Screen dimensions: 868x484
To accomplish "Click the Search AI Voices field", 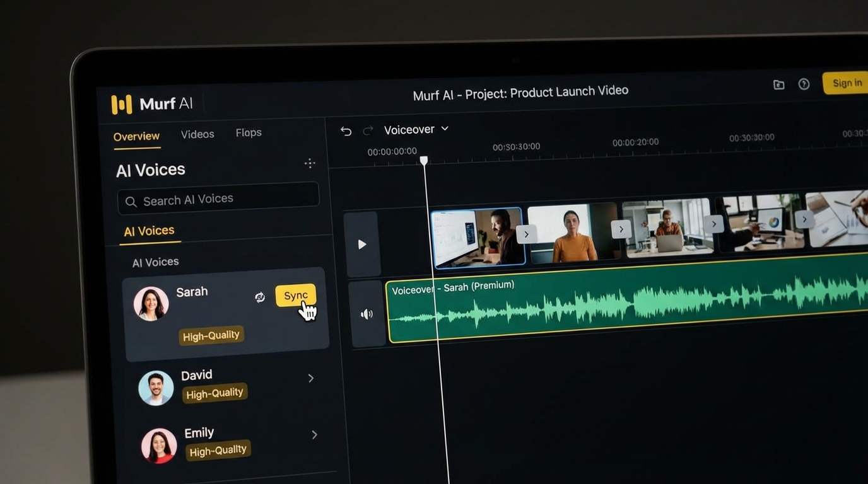I will tap(218, 200).
